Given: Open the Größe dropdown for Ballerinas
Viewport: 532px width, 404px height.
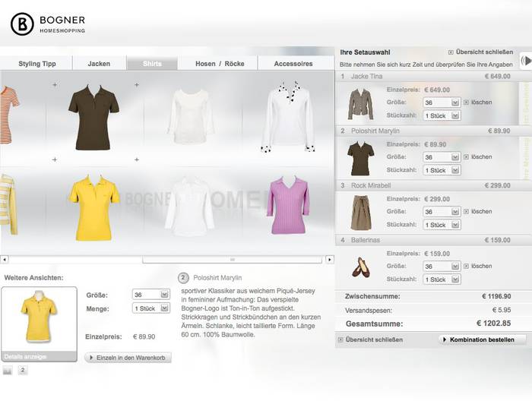Looking at the screenshot, I should [442, 266].
